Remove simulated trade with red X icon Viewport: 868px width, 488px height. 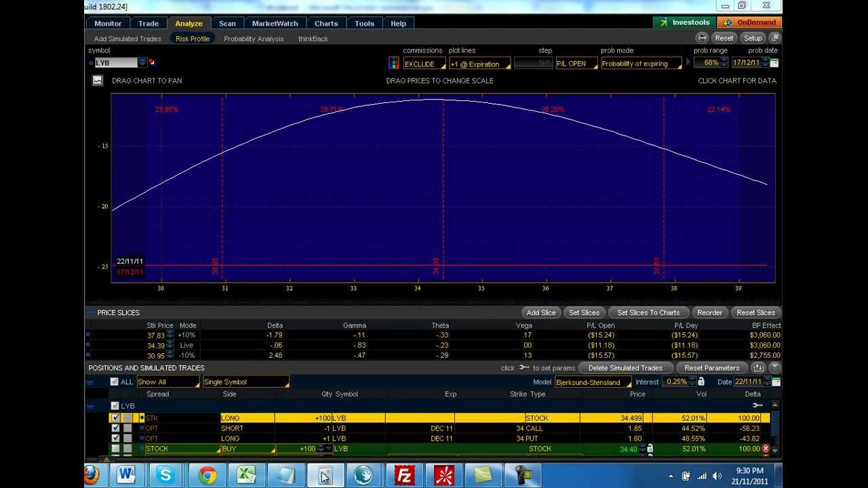click(766, 449)
